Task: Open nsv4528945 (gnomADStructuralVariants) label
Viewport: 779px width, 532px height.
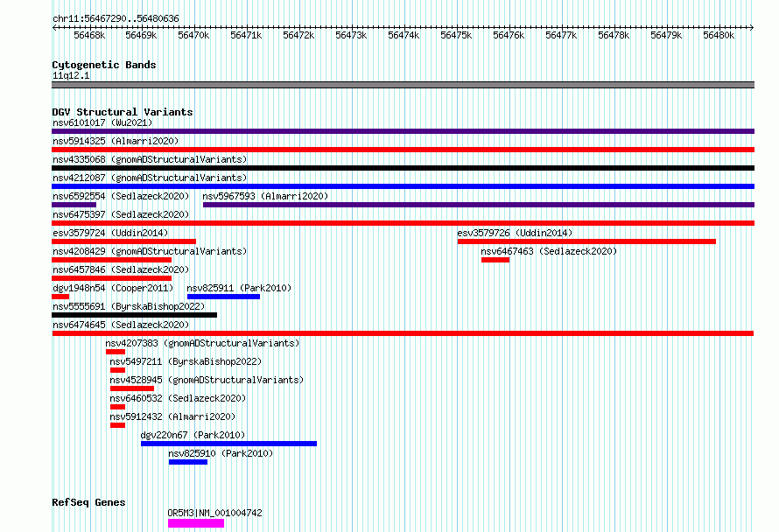Action: (207, 380)
